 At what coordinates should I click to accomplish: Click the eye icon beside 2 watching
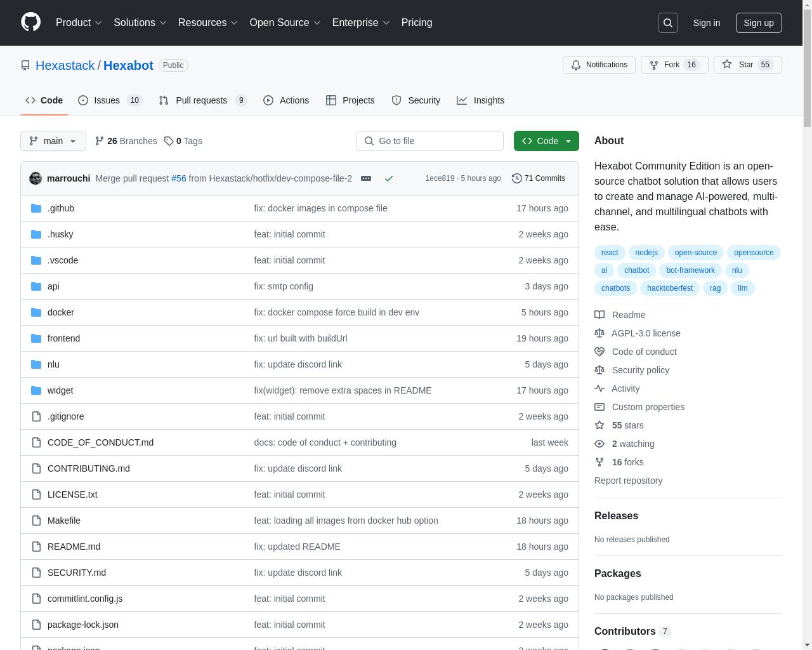[x=599, y=444]
